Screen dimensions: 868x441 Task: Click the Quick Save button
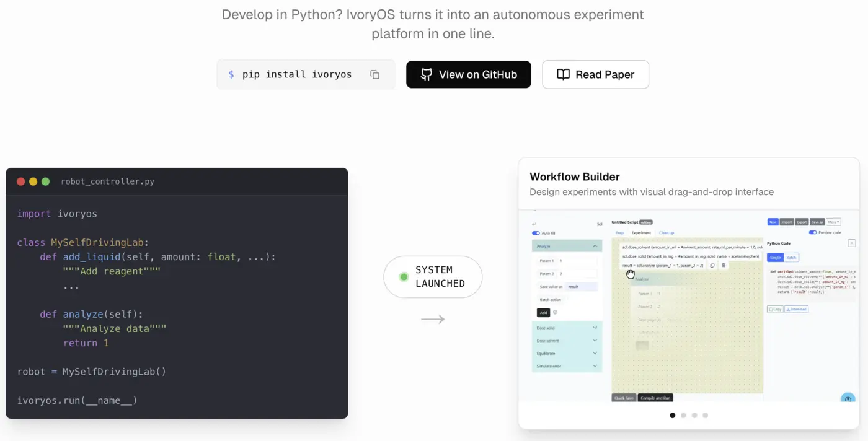click(x=624, y=398)
